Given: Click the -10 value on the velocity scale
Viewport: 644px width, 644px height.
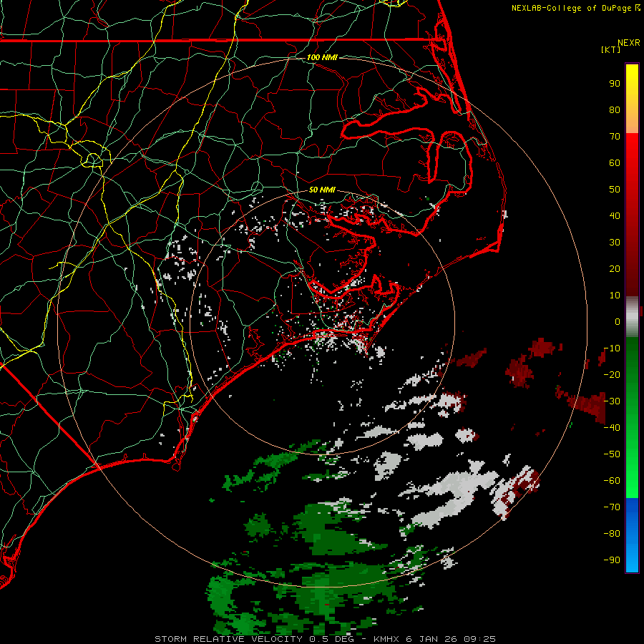Looking at the screenshot, I should click(x=612, y=348).
